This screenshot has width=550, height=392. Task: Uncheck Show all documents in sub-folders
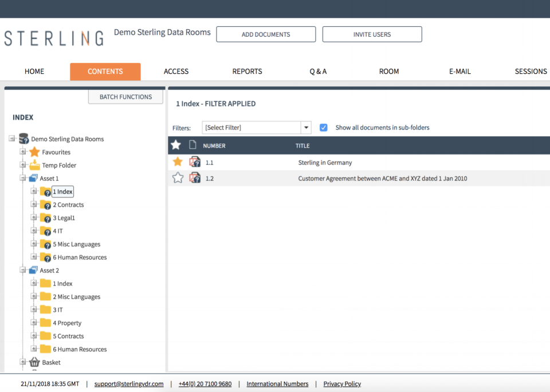(323, 128)
